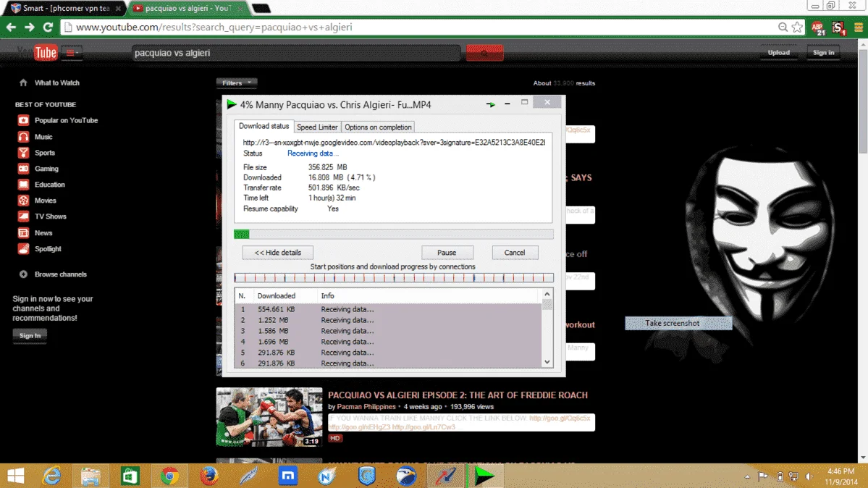Open the Maxthon browser taskbar icon
This screenshot has width=868, height=488.
coord(288,476)
